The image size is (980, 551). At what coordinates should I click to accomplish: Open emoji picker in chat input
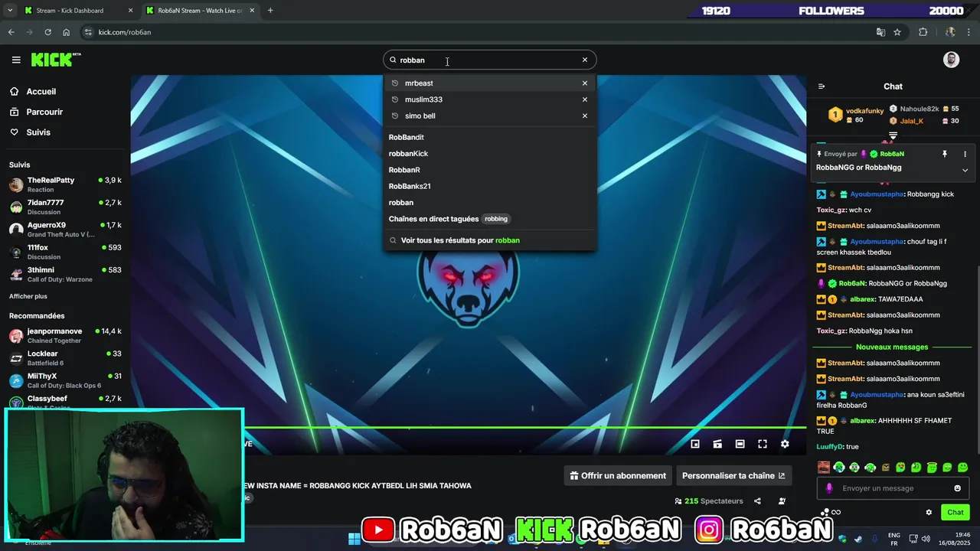click(x=957, y=488)
